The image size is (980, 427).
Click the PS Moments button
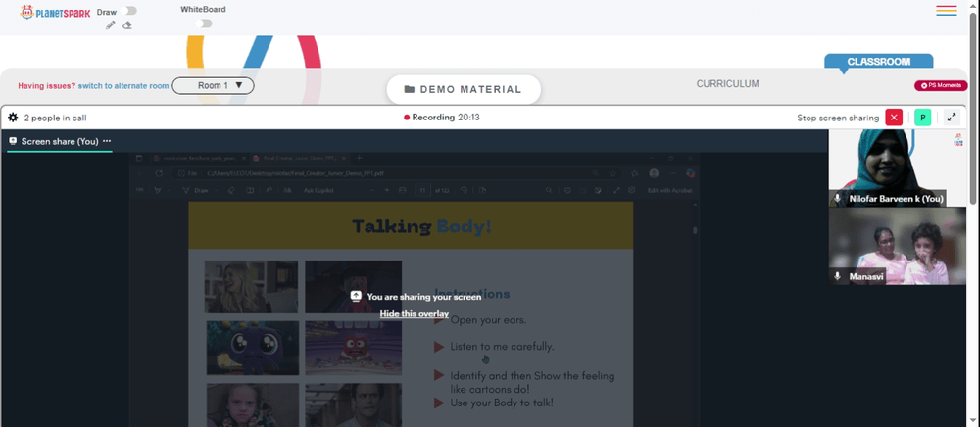(x=941, y=85)
